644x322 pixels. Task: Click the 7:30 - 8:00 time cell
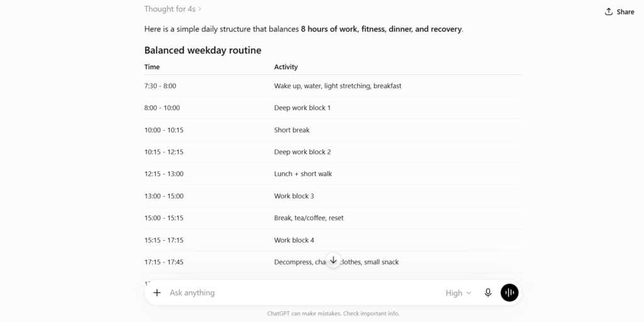coord(160,86)
